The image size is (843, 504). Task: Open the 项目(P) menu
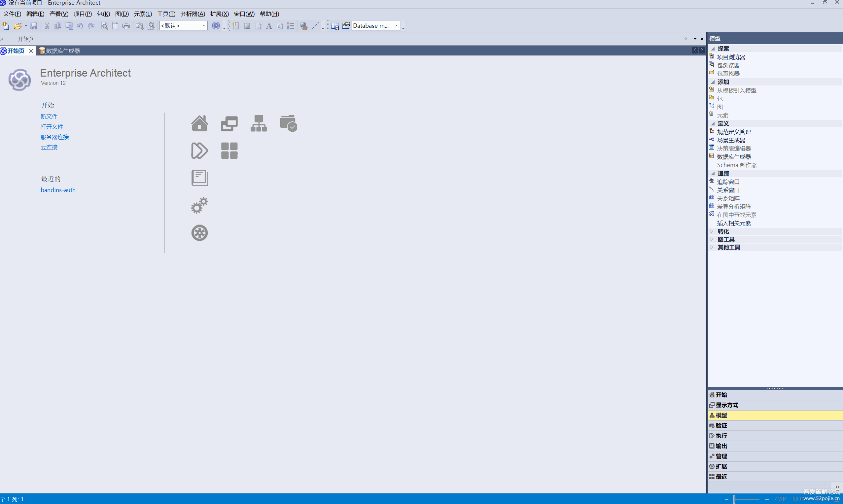[x=83, y=14]
